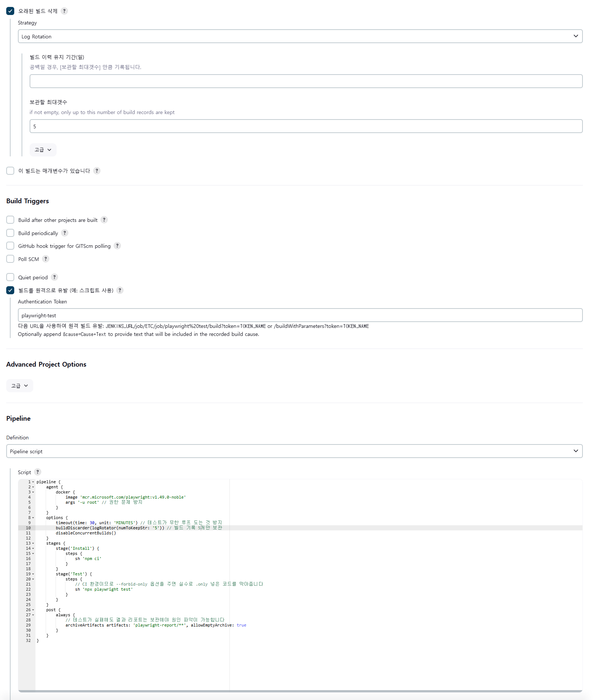Enable the Build periodically checkbox
596x700 pixels.
pos(10,233)
